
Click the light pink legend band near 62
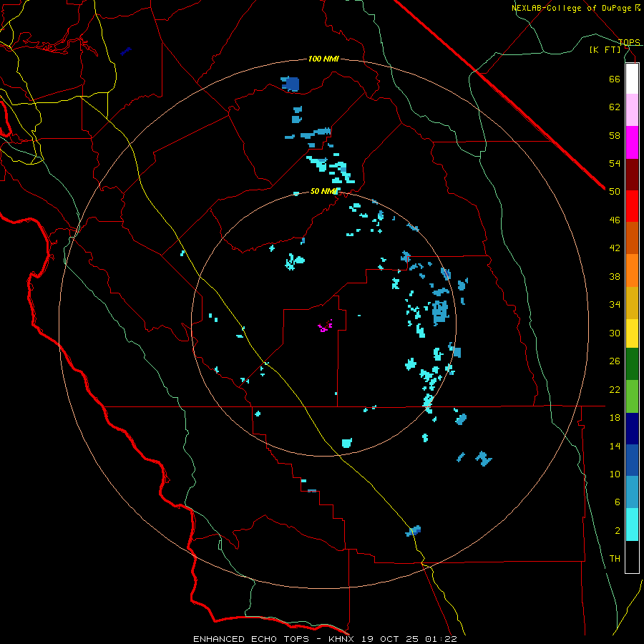[x=632, y=109]
